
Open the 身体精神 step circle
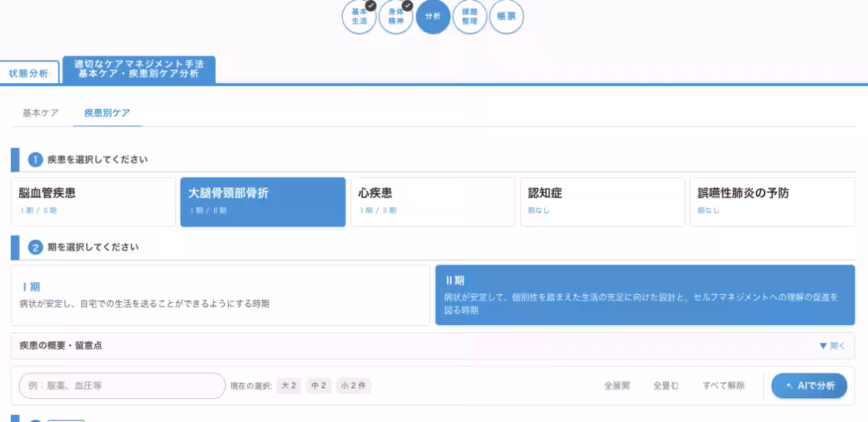coord(396,17)
